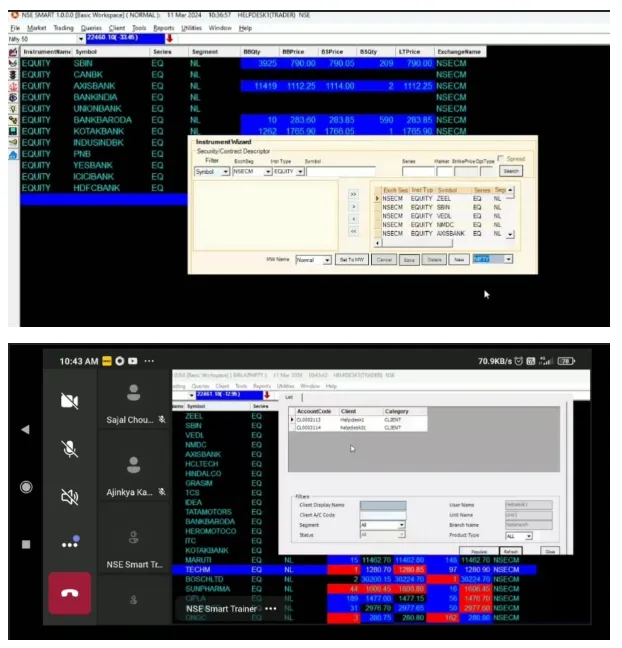Click the blue house icon in left toolbar
622x648 pixels.
(x=13, y=155)
